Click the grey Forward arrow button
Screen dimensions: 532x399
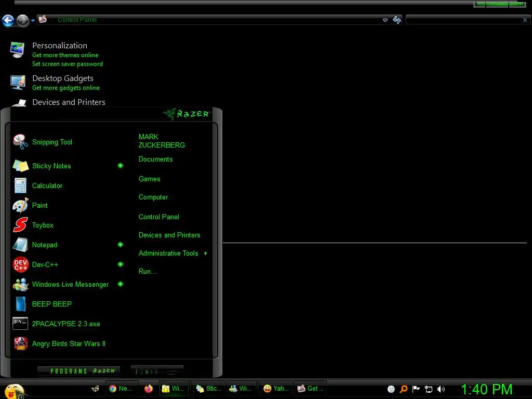pos(22,21)
